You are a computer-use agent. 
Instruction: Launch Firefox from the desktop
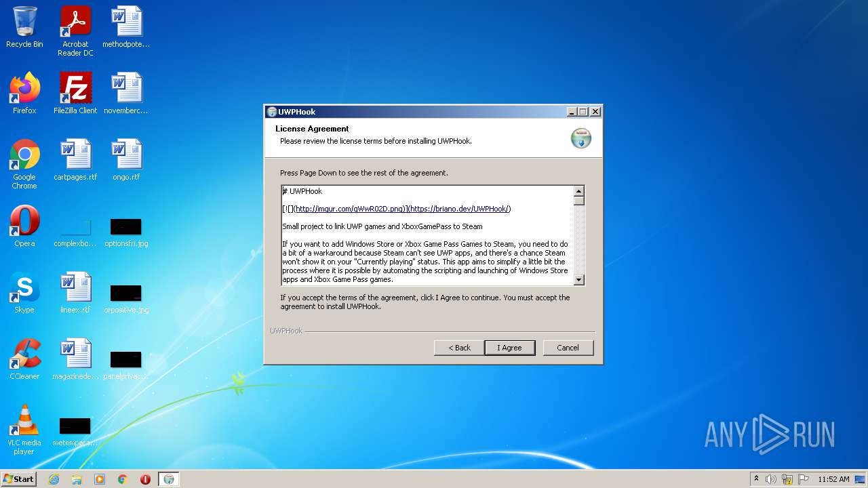pos(24,94)
